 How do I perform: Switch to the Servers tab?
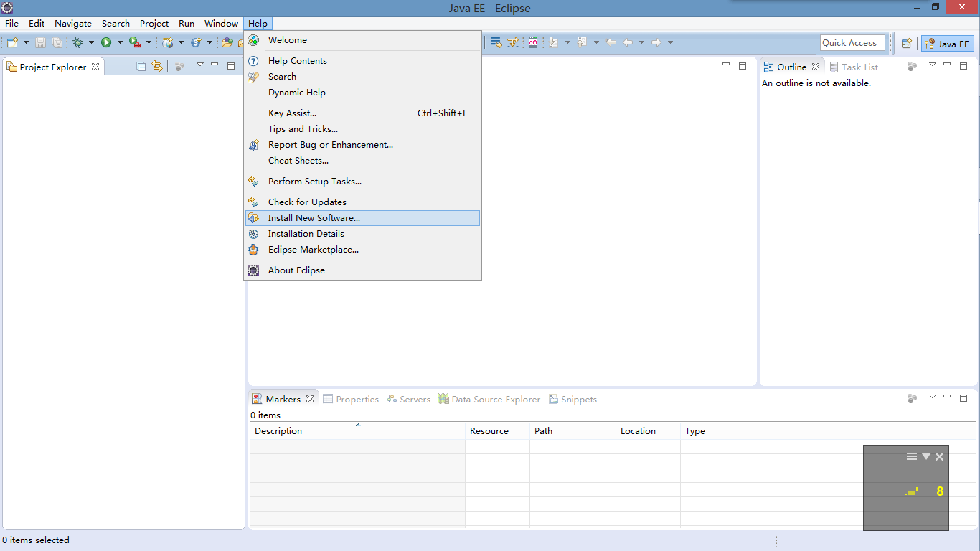pyautogui.click(x=408, y=400)
